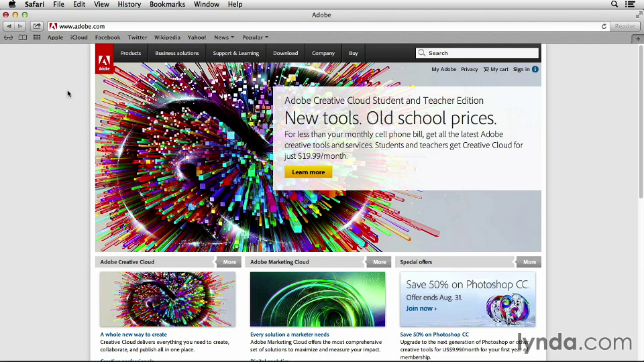Open the Products navigation tab

(x=131, y=53)
